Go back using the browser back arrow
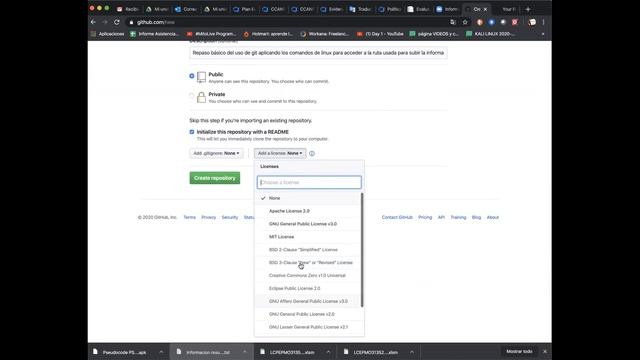The height and width of the screenshot is (360, 640). coord(93,22)
